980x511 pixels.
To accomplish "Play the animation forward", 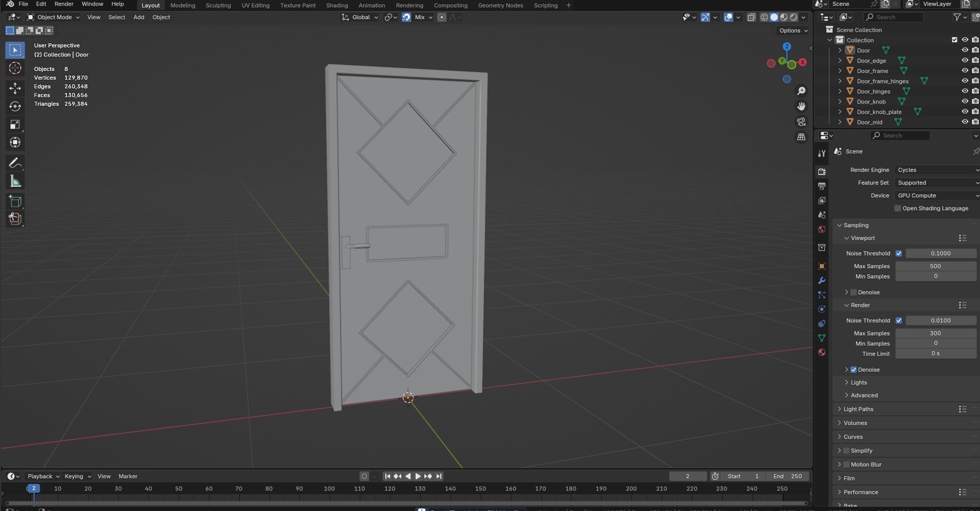I will 418,476.
